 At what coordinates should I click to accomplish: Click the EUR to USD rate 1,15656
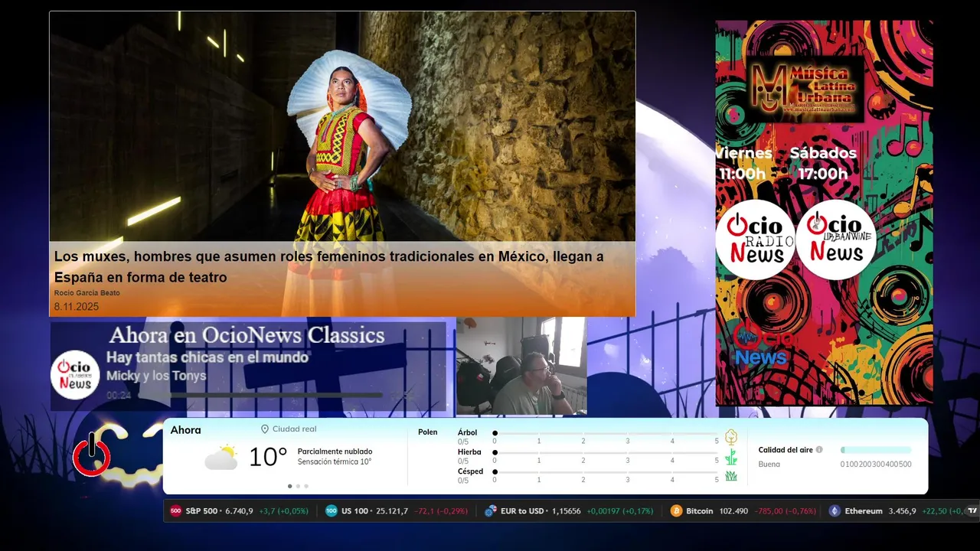(x=566, y=510)
